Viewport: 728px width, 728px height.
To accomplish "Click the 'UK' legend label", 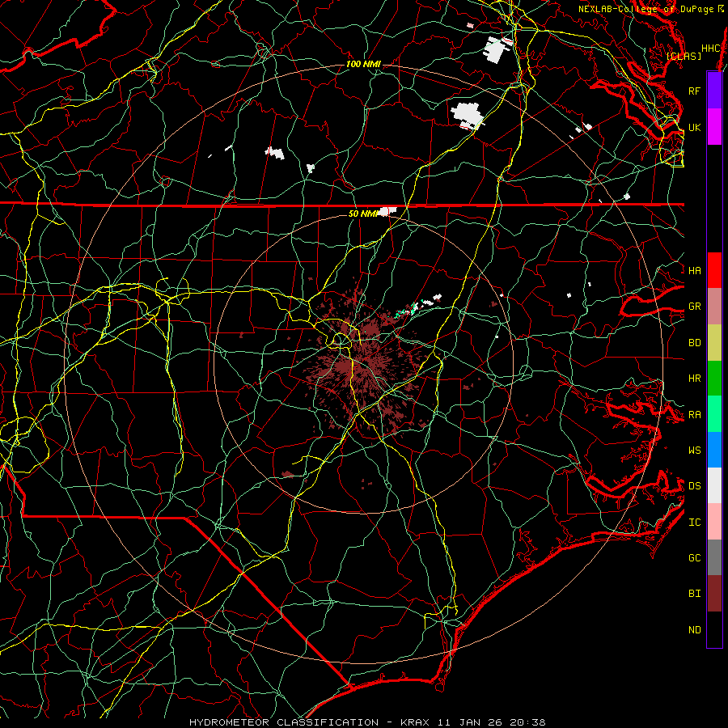I will [694, 127].
